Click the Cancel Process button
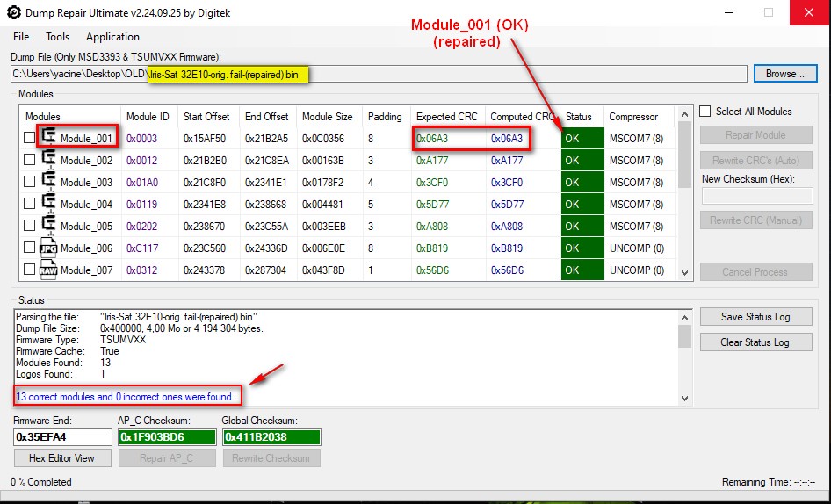This screenshot has height=504, width=831. point(755,272)
